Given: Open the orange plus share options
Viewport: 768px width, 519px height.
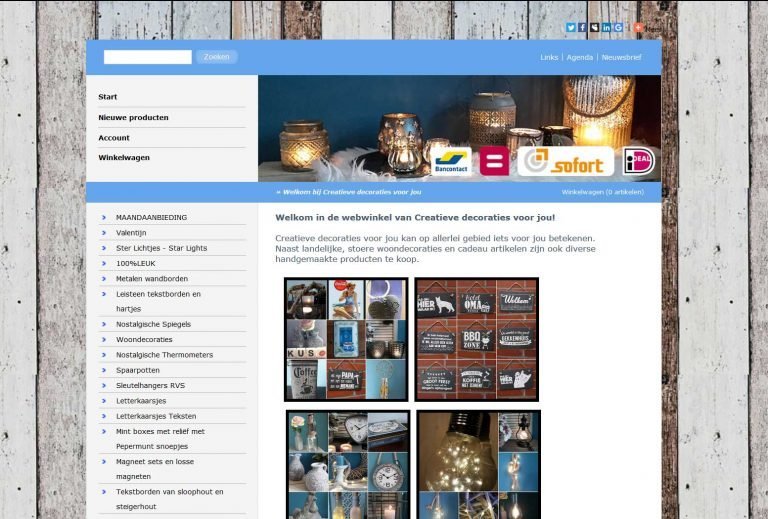Looking at the screenshot, I should coord(638,27).
